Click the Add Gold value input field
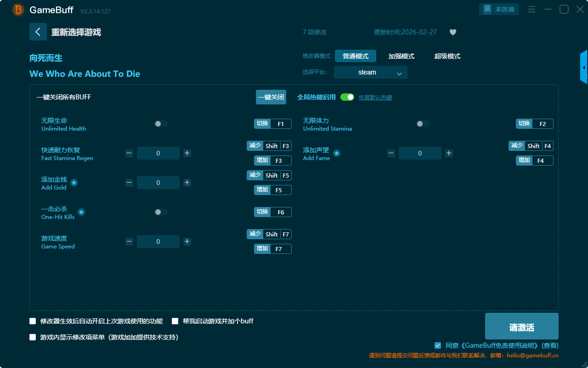 158,183
